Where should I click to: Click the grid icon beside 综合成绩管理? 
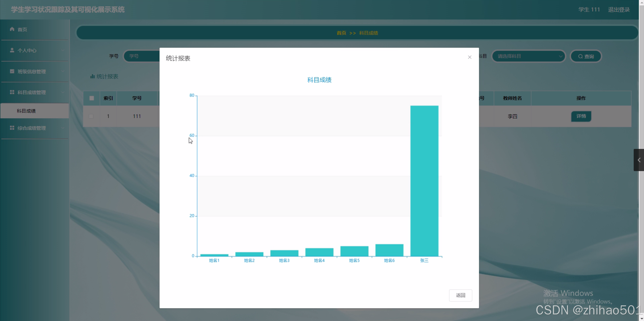tap(12, 128)
